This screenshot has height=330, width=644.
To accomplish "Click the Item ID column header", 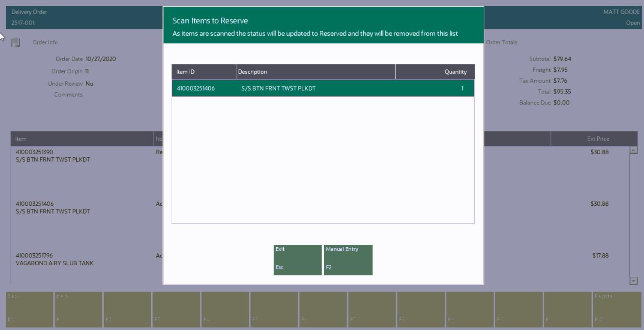I will pos(204,72).
